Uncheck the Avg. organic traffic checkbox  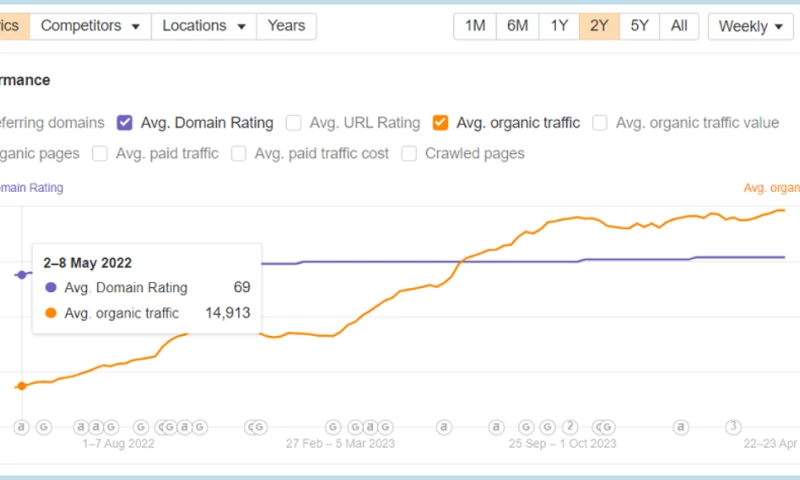click(440, 123)
